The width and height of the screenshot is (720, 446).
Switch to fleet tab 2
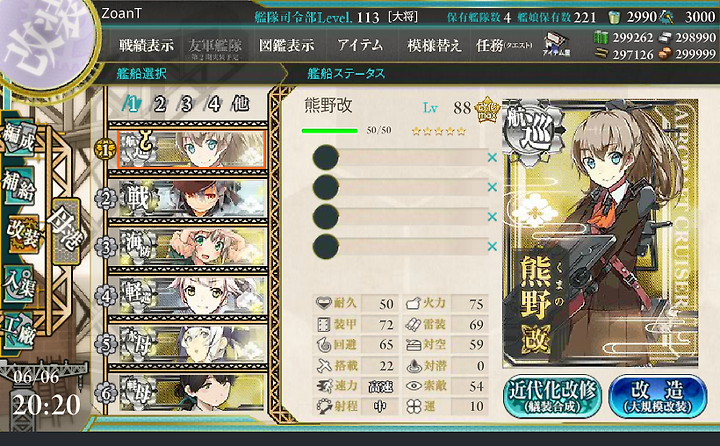pyautogui.click(x=159, y=104)
